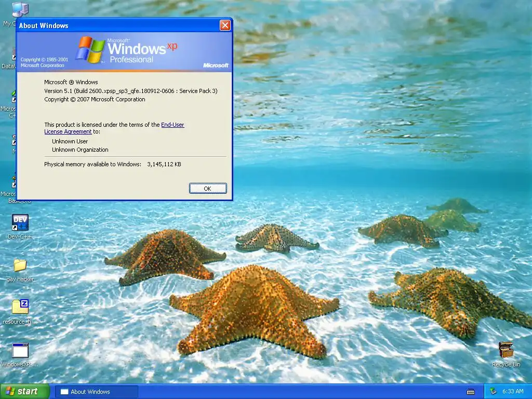This screenshot has height=399, width=532.
Task: Click the Copyright 2007 Microsoft Corporation line
Action: (95, 99)
